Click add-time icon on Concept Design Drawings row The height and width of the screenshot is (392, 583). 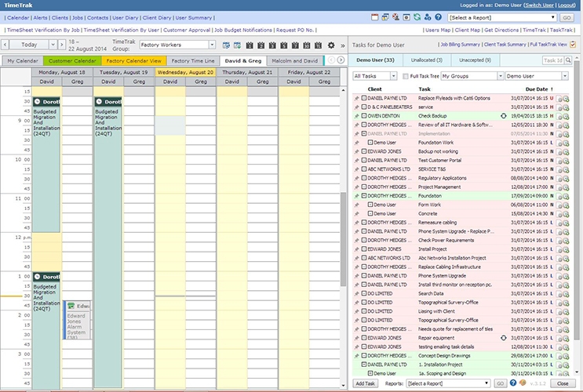[x=566, y=357]
